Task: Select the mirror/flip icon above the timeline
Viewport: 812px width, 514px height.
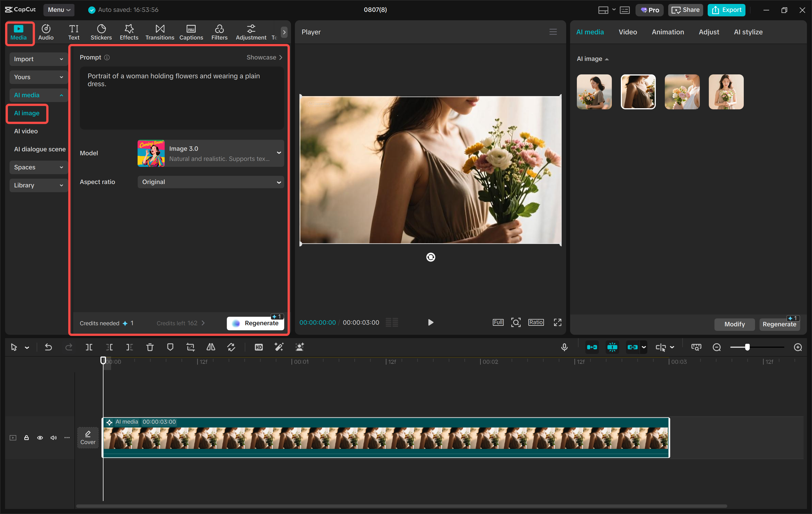Action: click(x=210, y=347)
